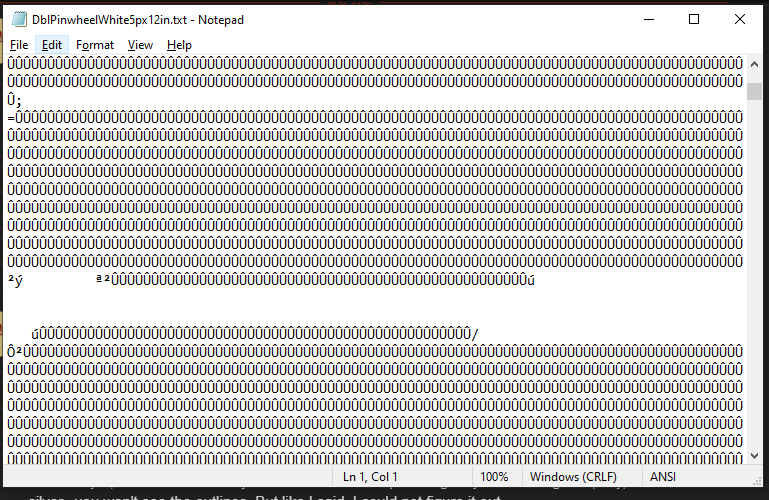Viewport: 769px width, 500px height.
Task: Click the ANSI encoding indicator
Action: 663,477
